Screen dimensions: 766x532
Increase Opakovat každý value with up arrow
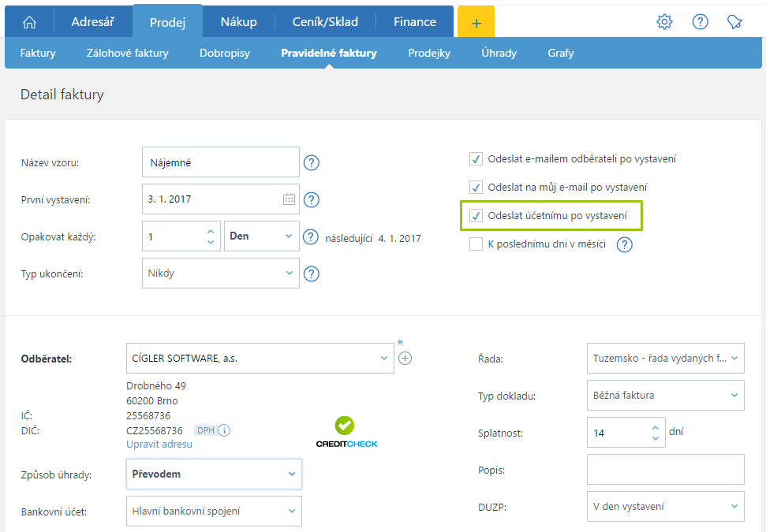[x=211, y=232]
